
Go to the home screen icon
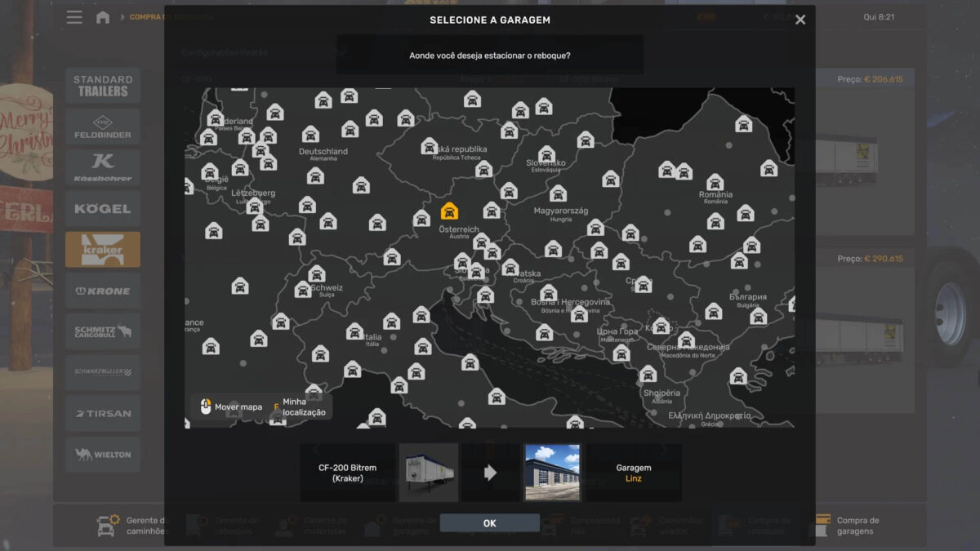coord(103,17)
